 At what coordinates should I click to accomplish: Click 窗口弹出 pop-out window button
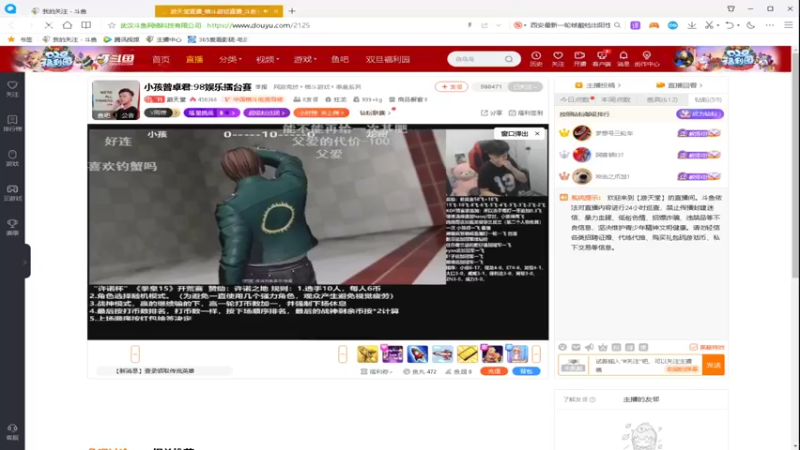click(x=514, y=134)
